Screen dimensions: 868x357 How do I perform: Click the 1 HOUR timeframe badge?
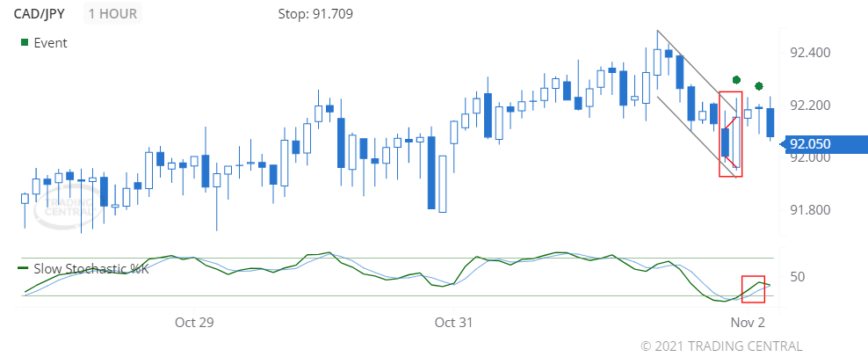pos(114,14)
